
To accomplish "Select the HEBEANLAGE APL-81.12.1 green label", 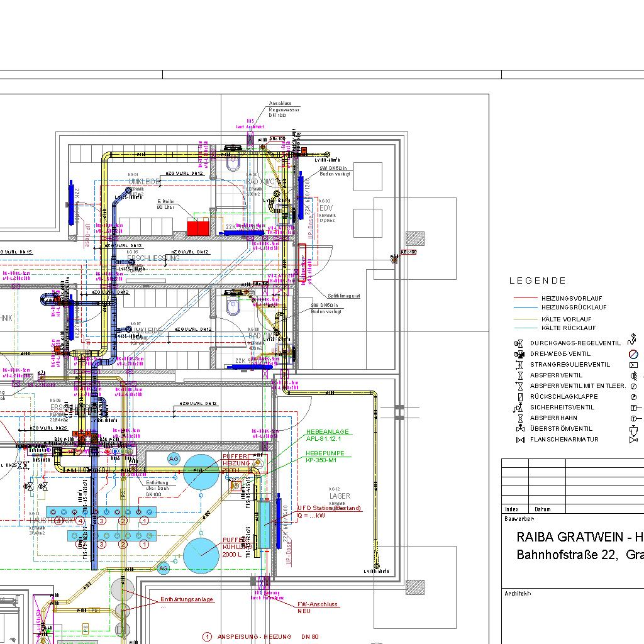I will (x=327, y=435).
